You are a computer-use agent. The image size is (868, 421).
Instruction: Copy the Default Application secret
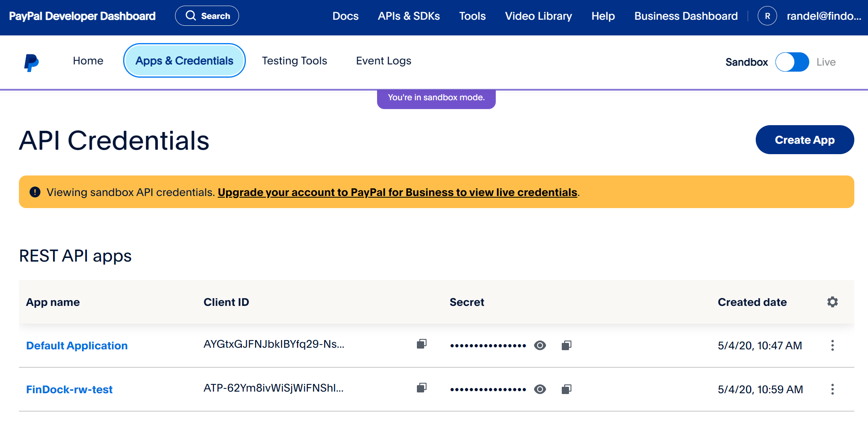tap(567, 345)
